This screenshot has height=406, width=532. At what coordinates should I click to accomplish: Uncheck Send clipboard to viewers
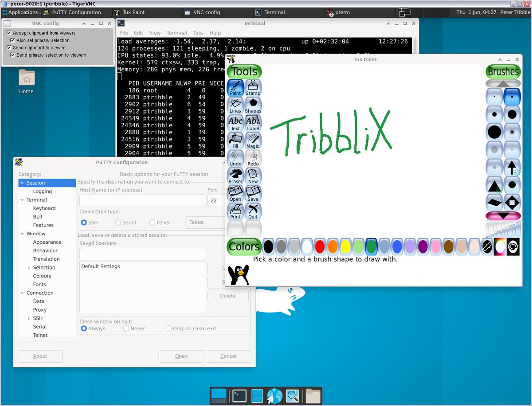click(10, 47)
